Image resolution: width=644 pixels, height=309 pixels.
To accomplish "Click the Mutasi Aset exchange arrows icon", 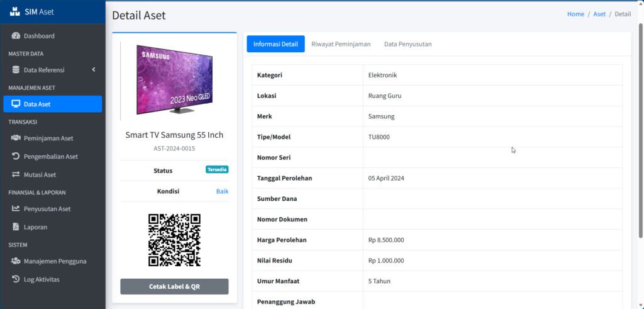I will click(16, 174).
